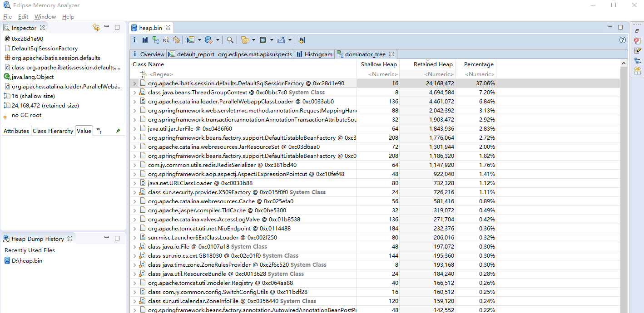Click the Group result by icon
The image size is (644, 313).
[x=245, y=40]
